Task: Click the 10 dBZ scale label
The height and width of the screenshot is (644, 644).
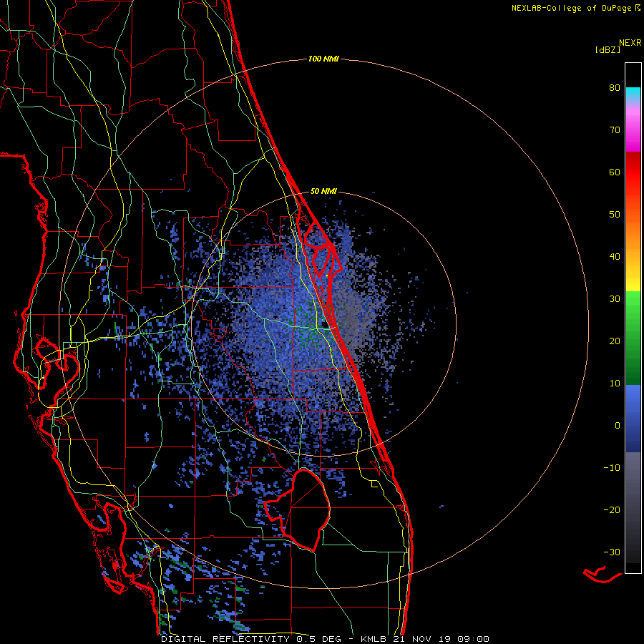Action: click(x=615, y=384)
